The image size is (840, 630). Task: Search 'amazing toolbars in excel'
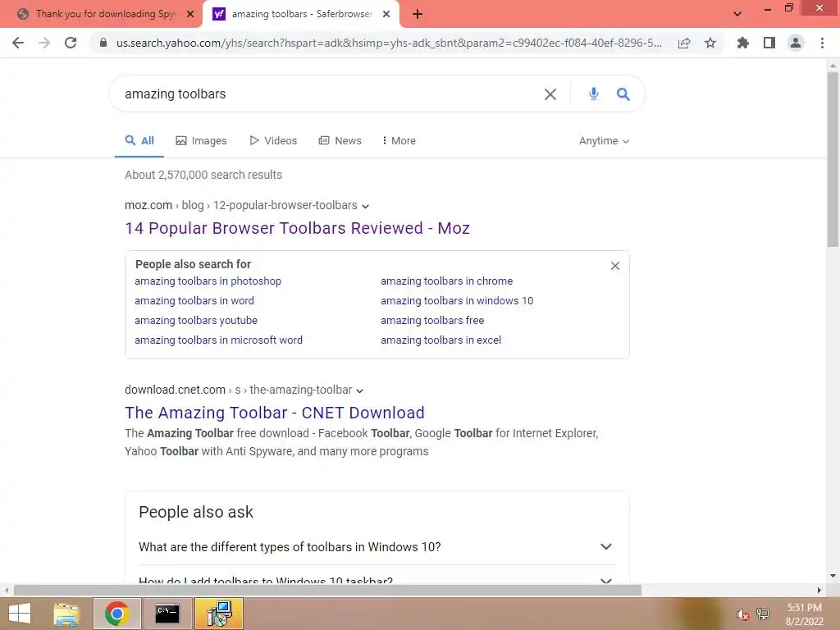pyautogui.click(x=441, y=340)
